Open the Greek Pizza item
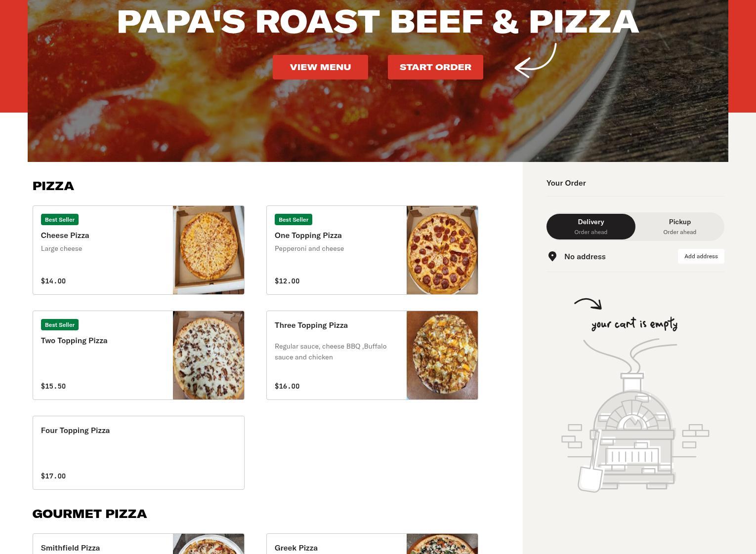The height and width of the screenshot is (554, 756). pyautogui.click(x=372, y=544)
